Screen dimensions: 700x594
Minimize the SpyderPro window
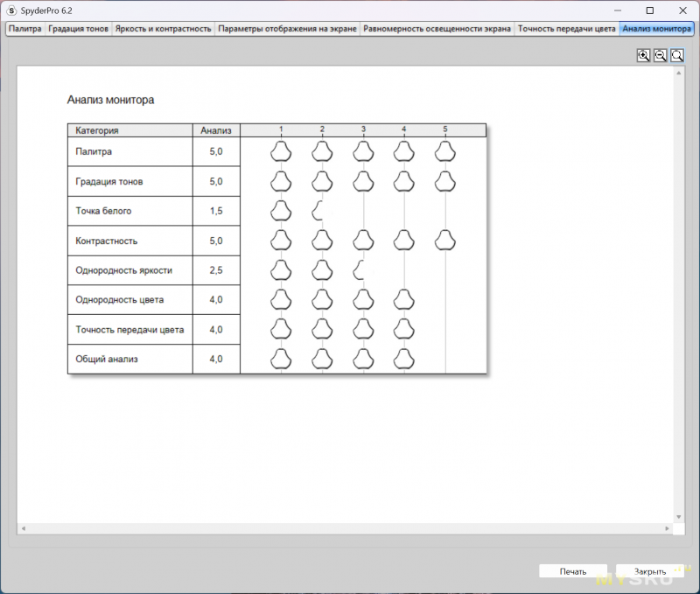click(618, 10)
